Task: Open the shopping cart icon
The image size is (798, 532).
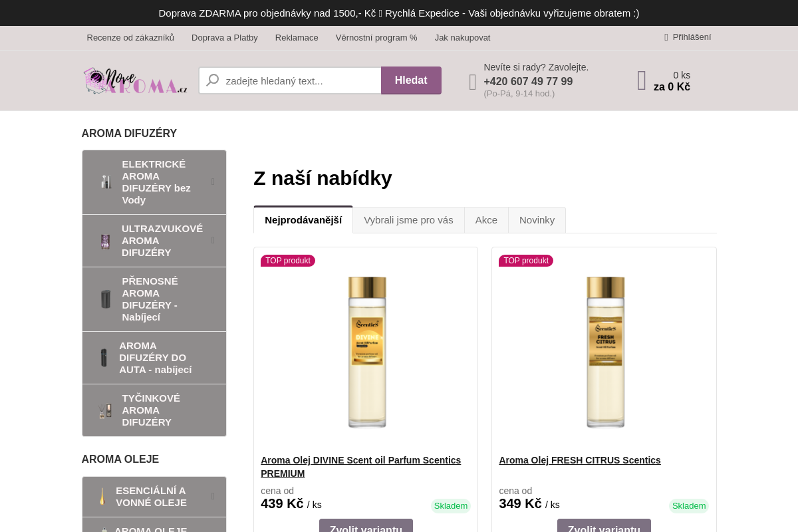Action: click(641, 80)
